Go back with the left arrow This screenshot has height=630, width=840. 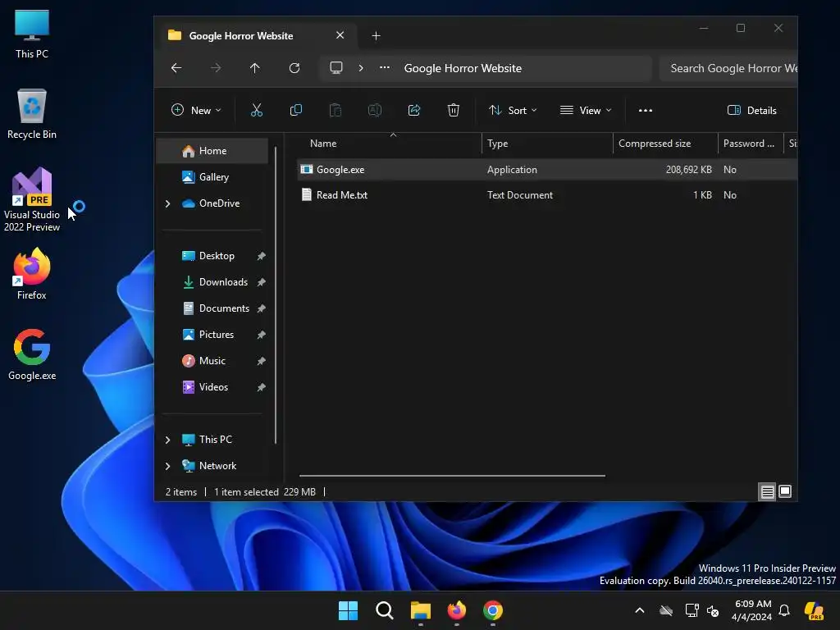click(176, 68)
